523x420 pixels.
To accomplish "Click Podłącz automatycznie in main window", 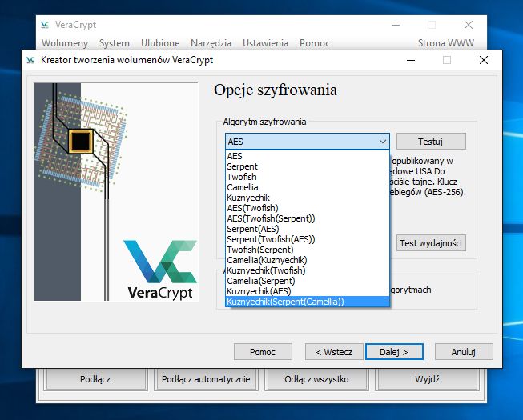I will [x=206, y=379].
